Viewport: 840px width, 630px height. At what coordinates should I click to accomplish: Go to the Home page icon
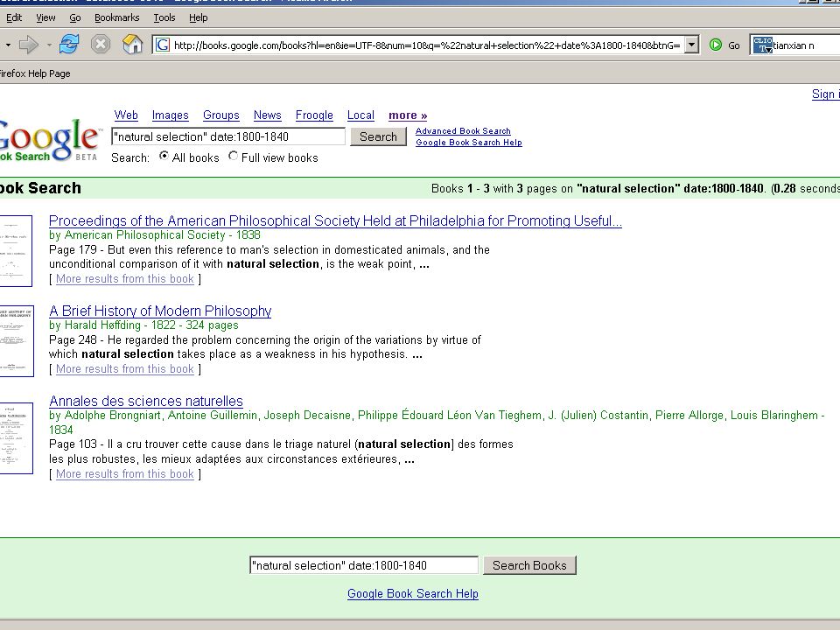point(132,44)
